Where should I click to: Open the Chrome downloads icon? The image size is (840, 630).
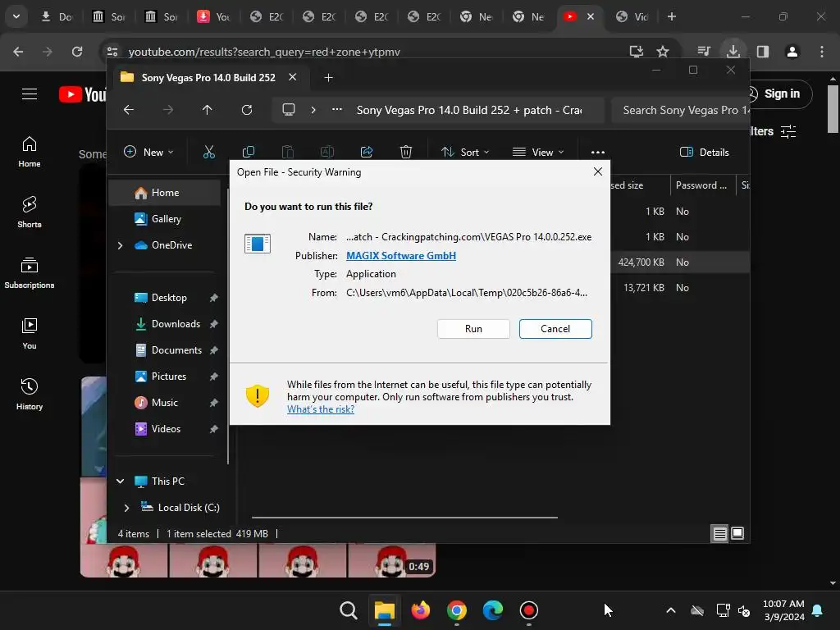733,52
